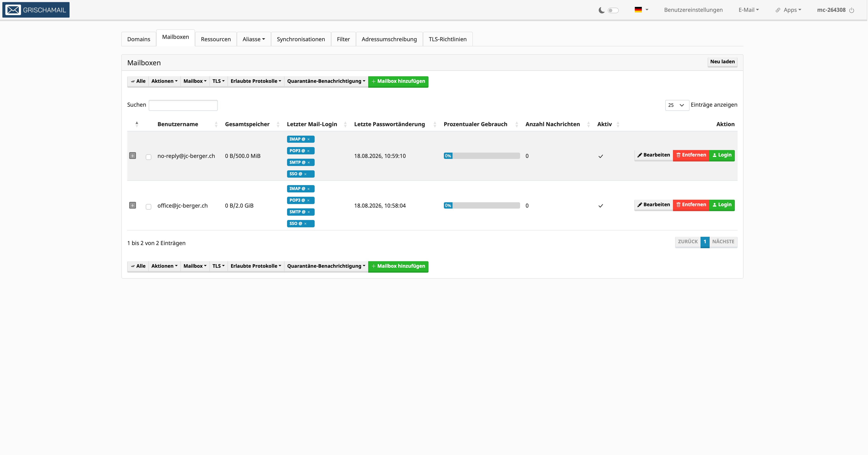Open the top Aktionen dropdown
This screenshot has height=455, width=868.
pyautogui.click(x=164, y=81)
